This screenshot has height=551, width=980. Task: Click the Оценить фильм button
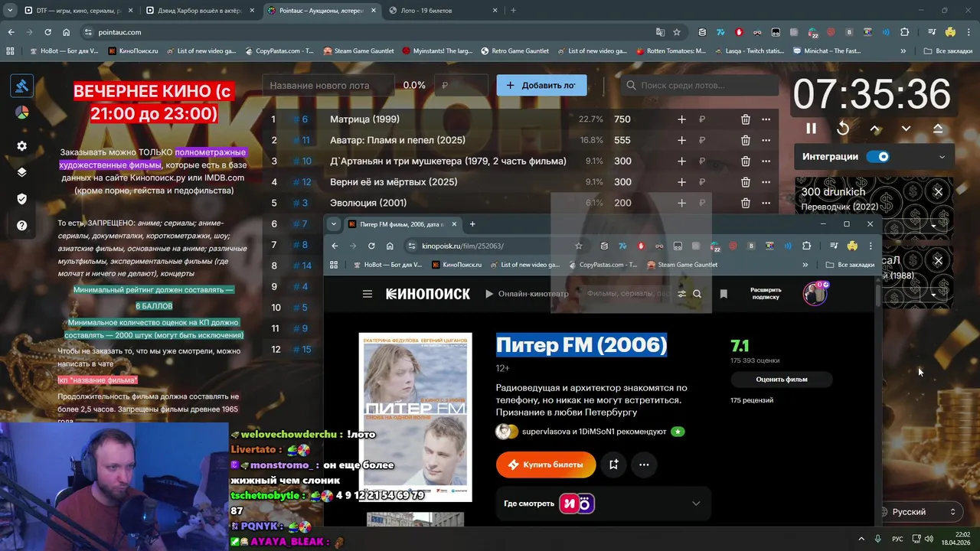tap(781, 379)
